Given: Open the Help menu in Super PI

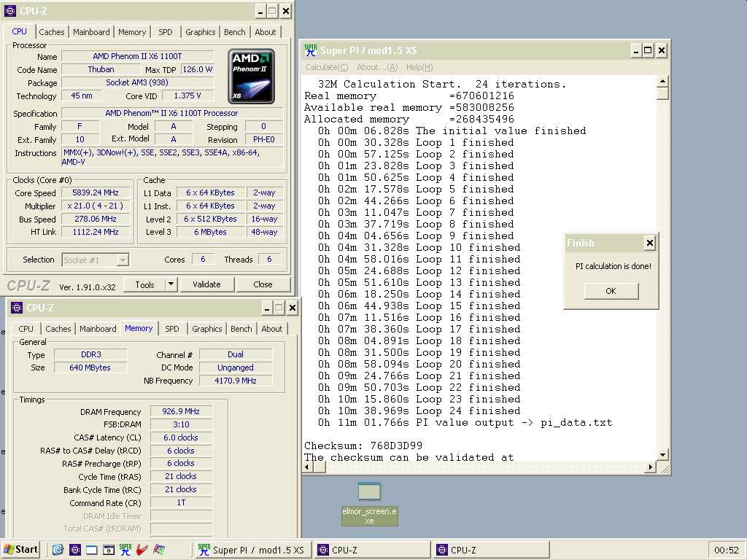Looking at the screenshot, I should pyautogui.click(x=419, y=67).
